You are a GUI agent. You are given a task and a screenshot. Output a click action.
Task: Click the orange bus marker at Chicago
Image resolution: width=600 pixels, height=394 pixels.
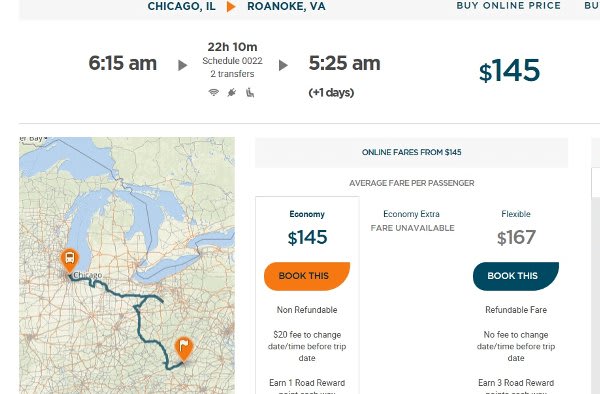70,260
